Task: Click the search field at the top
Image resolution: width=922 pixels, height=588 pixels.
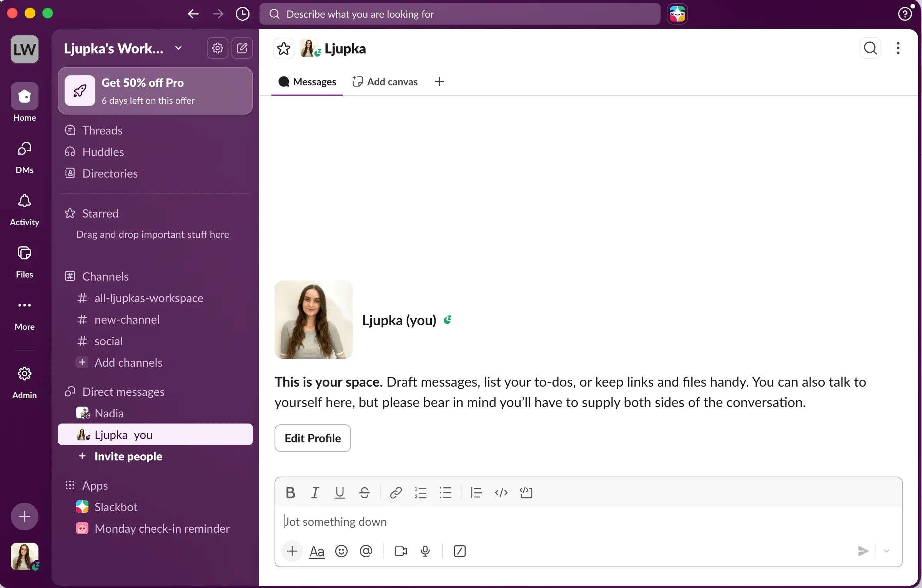Action: [x=460, y=14]
